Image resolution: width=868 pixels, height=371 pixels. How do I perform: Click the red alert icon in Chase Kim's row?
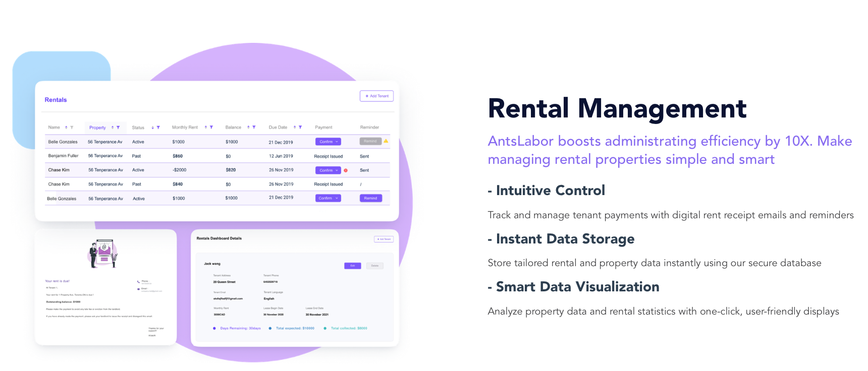click(346, 170)
